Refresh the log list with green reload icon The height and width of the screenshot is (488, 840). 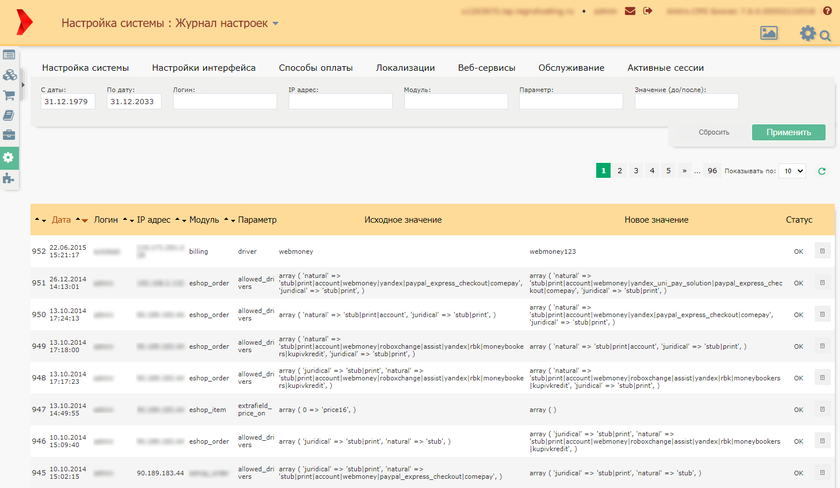822,171
